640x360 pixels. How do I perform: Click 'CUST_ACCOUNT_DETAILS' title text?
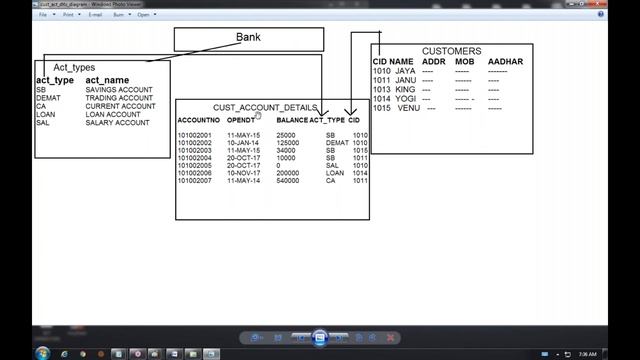[265, 108]
